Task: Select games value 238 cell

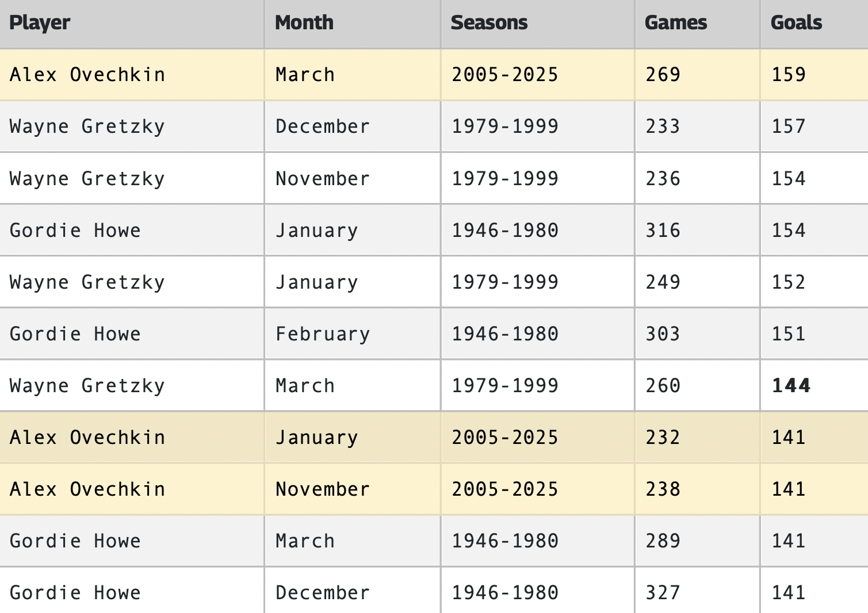Action: pos(663,489)
